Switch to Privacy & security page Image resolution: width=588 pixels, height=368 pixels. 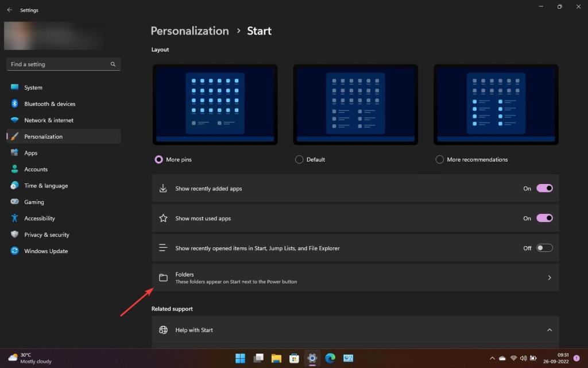click(47, 235)
